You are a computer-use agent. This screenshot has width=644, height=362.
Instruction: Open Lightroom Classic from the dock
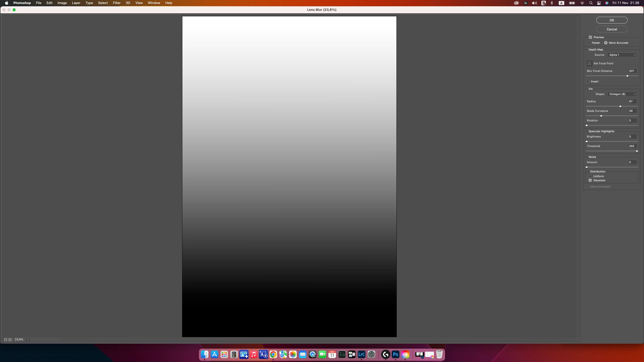(x=361, y=354)
